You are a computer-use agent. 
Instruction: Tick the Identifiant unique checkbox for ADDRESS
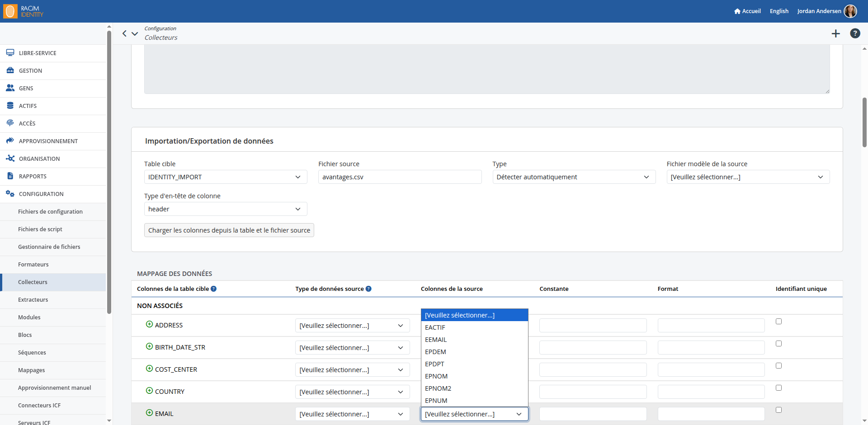pyautogui.click(x=778, y=322)
